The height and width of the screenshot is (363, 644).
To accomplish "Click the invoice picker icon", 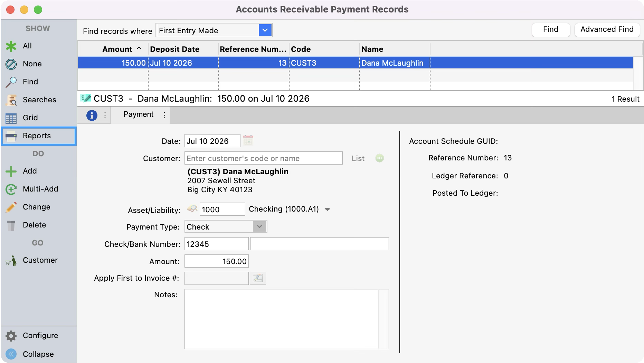I will (258, 278).
